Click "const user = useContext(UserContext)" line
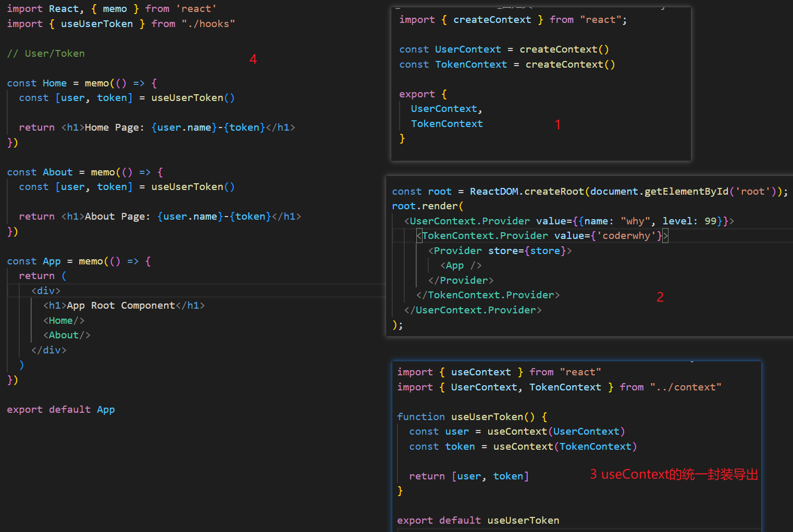Viewport: 793px width, 532px height. (x=517, y=432)
